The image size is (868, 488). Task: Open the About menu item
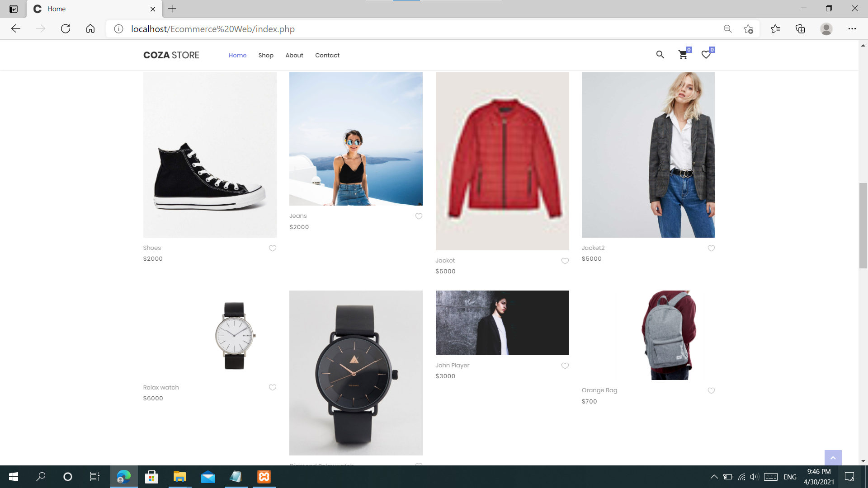pos(294,55)
